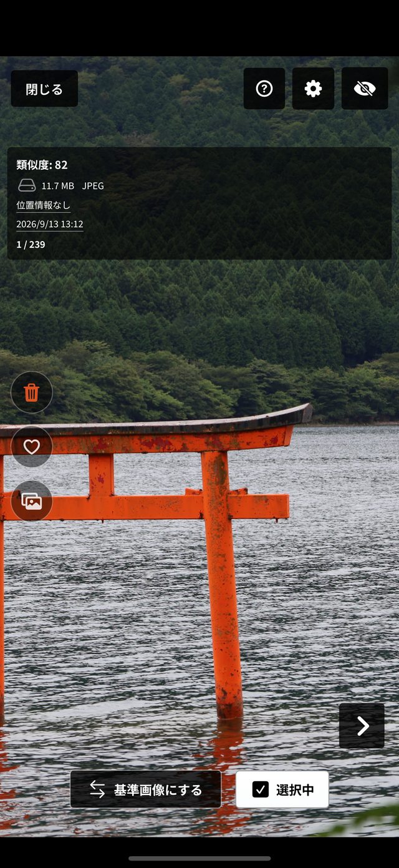Screen dimensions: 399x868
Task: Tap the JPEG format label
Action: pyautogui.click(x=93, y=186)
